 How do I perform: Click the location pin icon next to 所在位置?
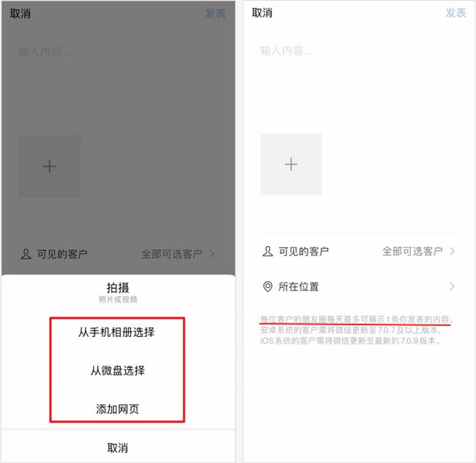point(267,286)
